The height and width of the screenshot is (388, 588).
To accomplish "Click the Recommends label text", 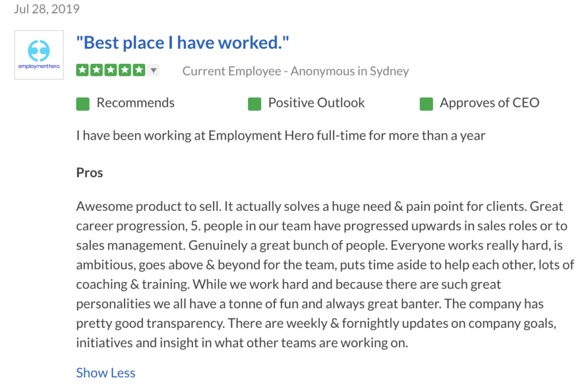I will pos(136,103).
